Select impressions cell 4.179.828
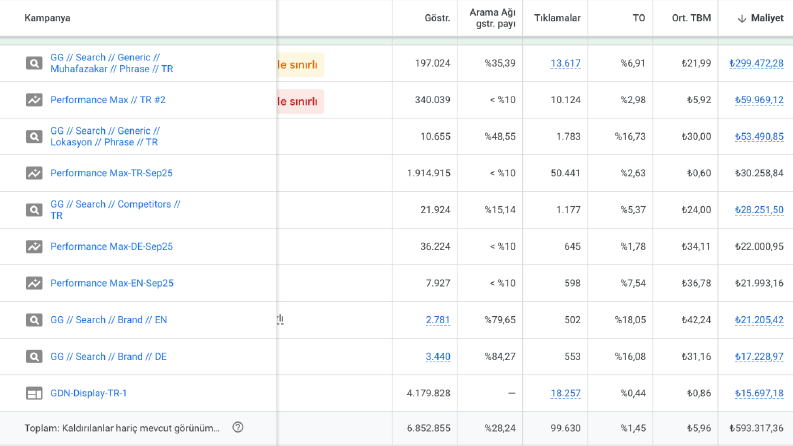Screen dimensions: 793x446 pyautogui.click(x=428, y=393)
